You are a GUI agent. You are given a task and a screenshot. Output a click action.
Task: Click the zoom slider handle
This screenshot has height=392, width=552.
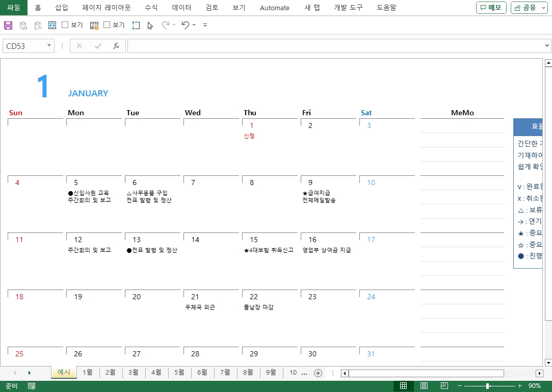(x=488, y=386)
